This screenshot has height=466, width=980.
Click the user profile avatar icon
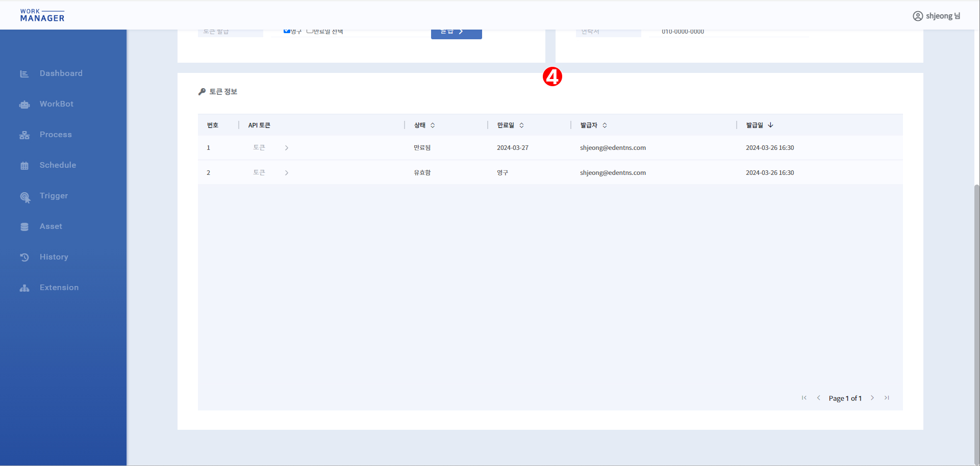917,16
